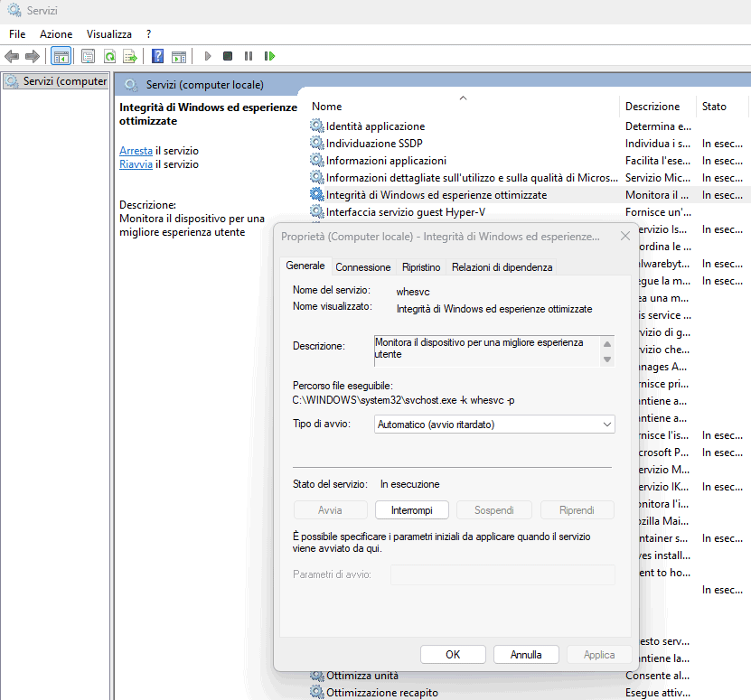Select Servizi (computer locale) tree node
The width and height of the screenshot is (751, 700).
[56, 81]
